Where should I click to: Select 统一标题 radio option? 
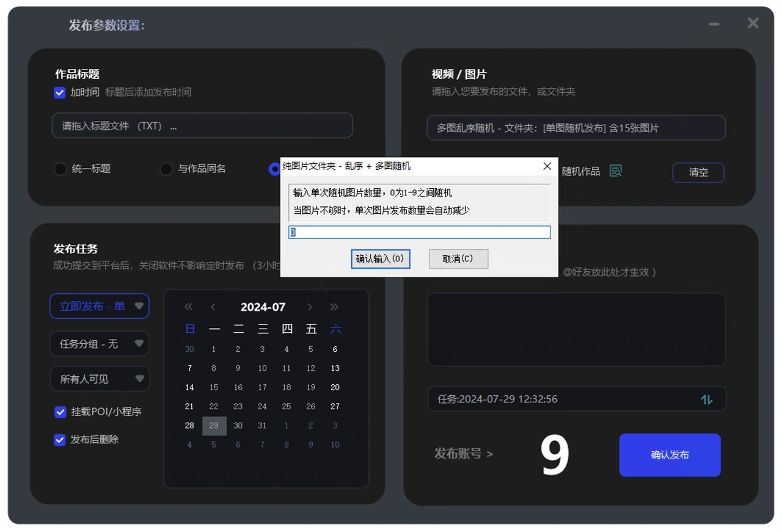(x=60, y=169)
